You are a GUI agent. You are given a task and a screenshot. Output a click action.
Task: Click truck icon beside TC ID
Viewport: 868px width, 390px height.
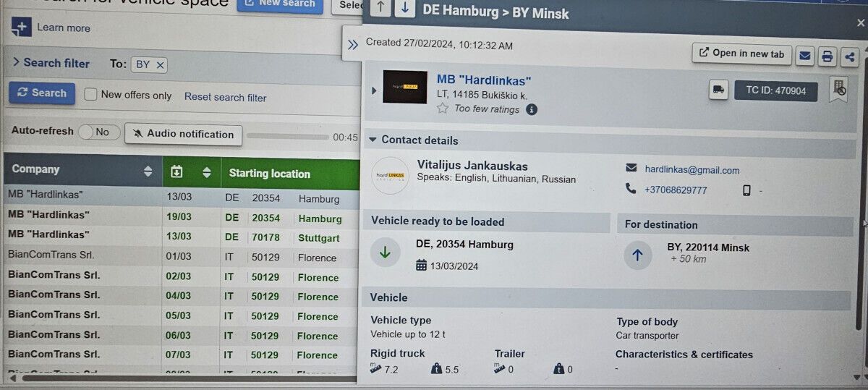tap(718, 90)
